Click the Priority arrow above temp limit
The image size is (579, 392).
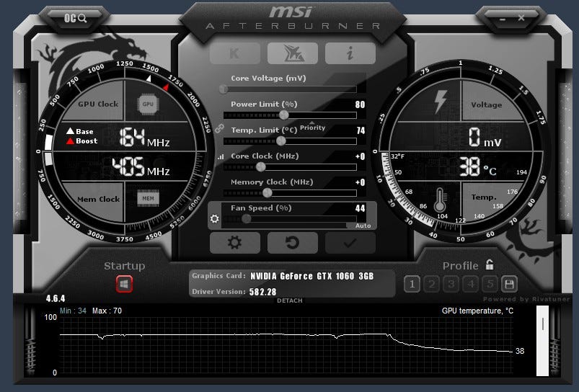[x=312, y=123]
